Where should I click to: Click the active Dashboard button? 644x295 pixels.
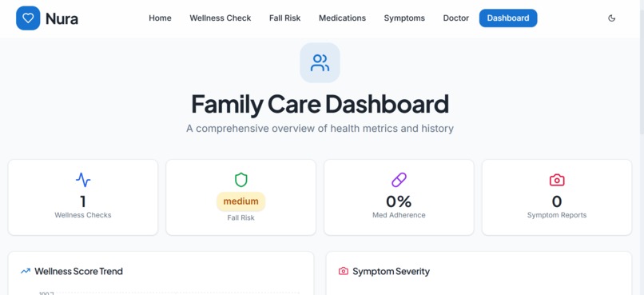click(508, 18)
